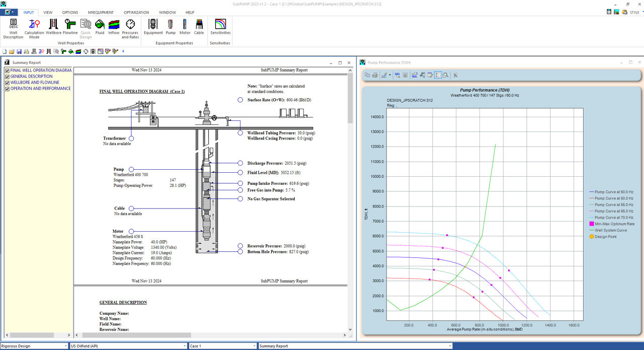Screen dimensions: 644x350
Task: Open Calculation Mode settings
Action: pyautogui.click(x=34, y=29)
